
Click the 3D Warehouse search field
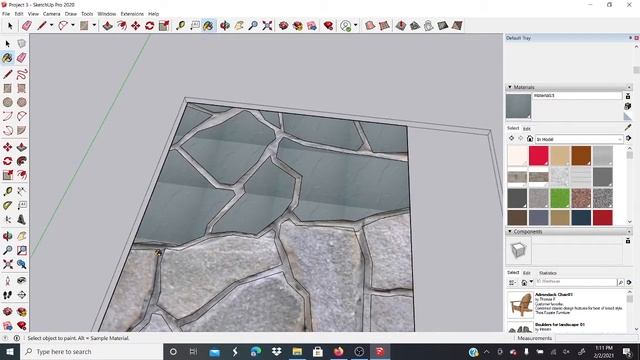576,282
